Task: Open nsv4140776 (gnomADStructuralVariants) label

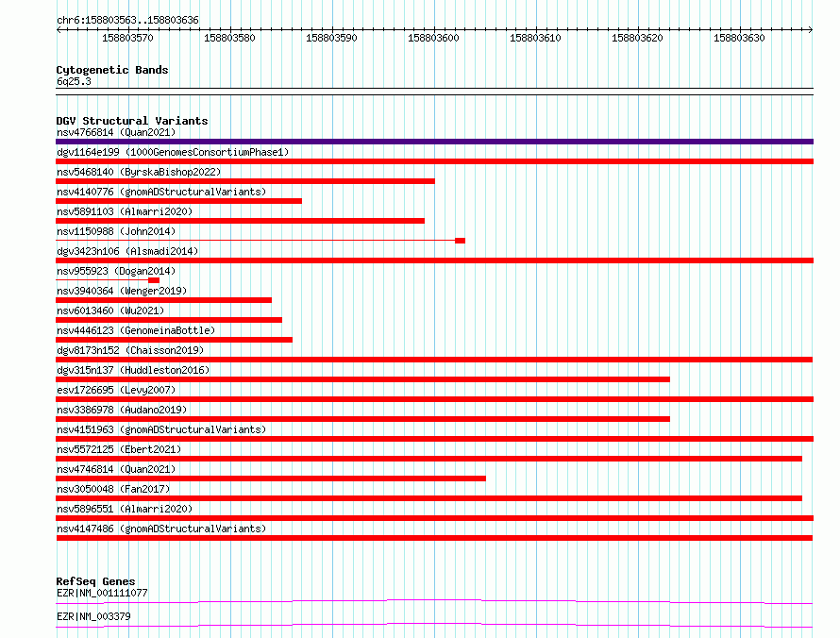Action: click(161, 192)
